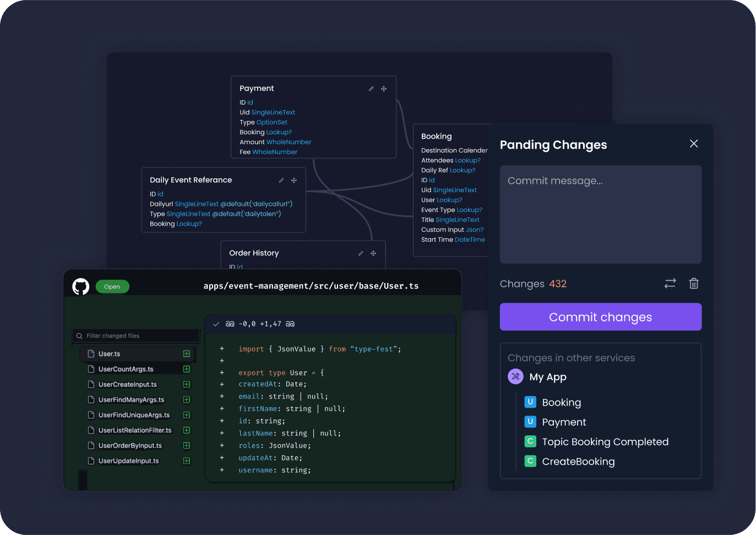Click edit pencil on Payment entity
The image size is (756, 535).
[x=371, y=89]
